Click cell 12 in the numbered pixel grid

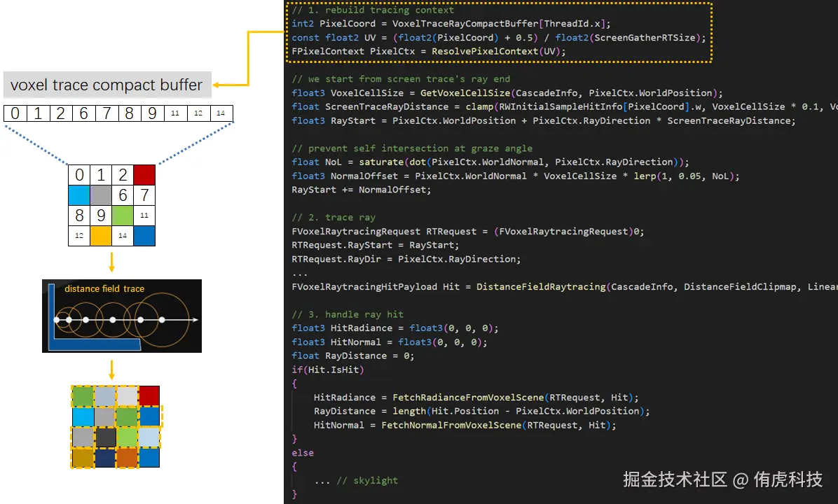[79, 235]
